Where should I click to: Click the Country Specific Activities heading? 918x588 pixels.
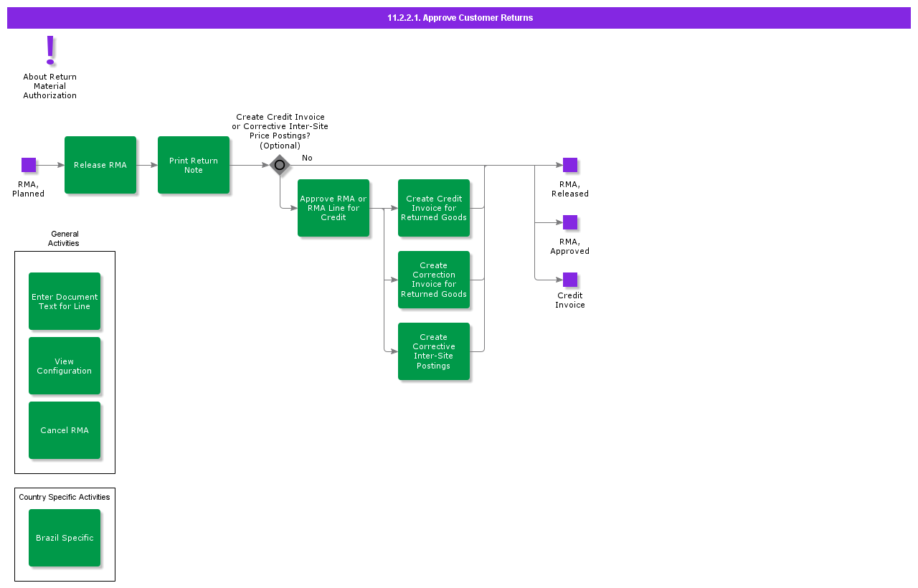[x=65, y=497]
